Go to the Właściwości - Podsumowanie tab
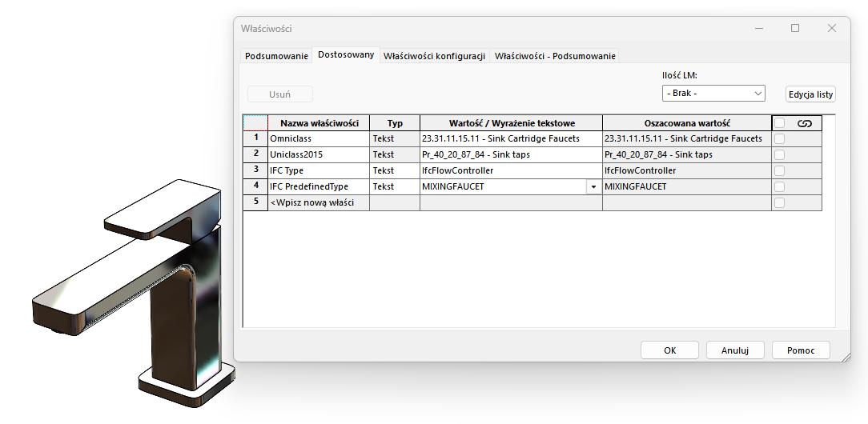 pos(555,56)
